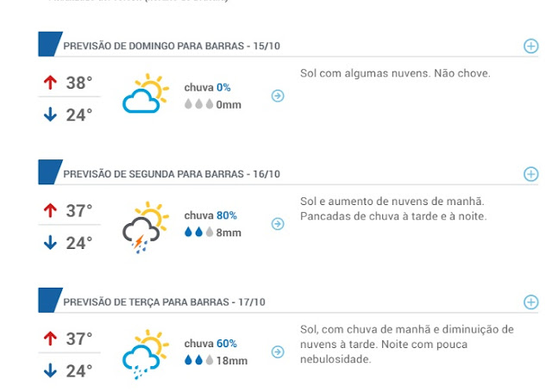Expand Sunday 15/10 forecast plus icon
This screenshot has height=392, width=552.
(530, 46)
